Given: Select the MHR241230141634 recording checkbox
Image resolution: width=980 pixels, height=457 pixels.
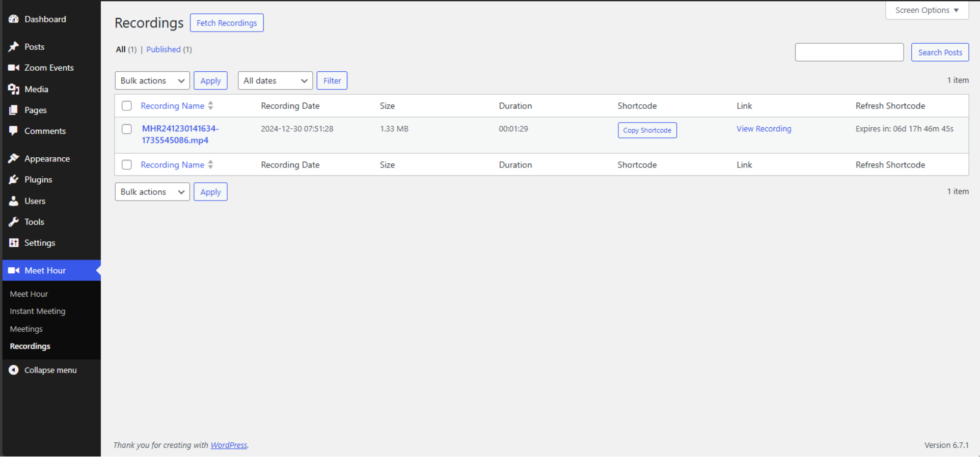Looking at the screenshot, I should pos(127,129).
